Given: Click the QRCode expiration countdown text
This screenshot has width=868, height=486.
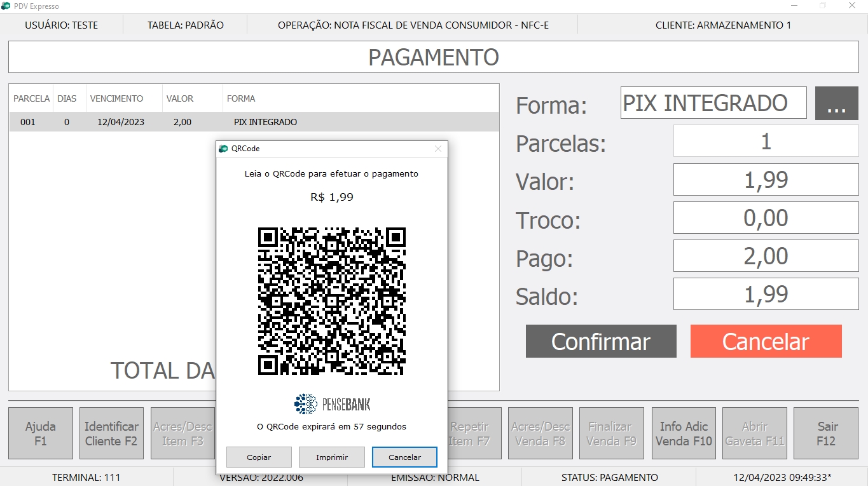Looking at the screenshot, I should tap(331, 426).
